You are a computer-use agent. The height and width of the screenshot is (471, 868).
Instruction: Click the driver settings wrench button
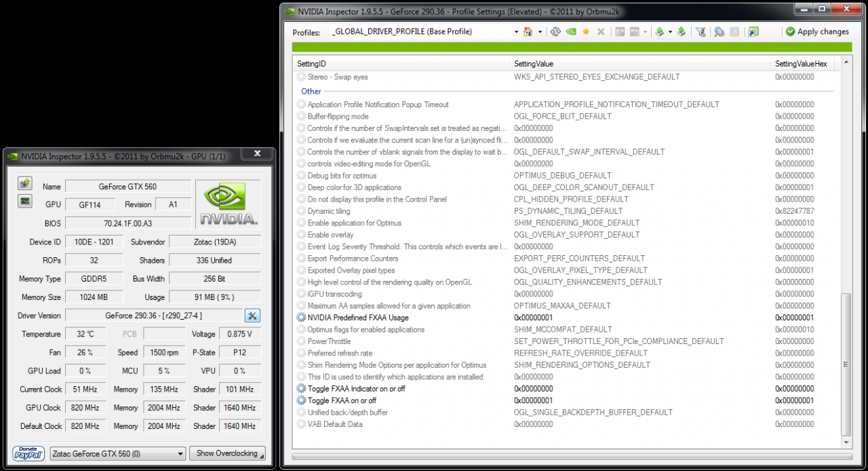pos(252,316)
